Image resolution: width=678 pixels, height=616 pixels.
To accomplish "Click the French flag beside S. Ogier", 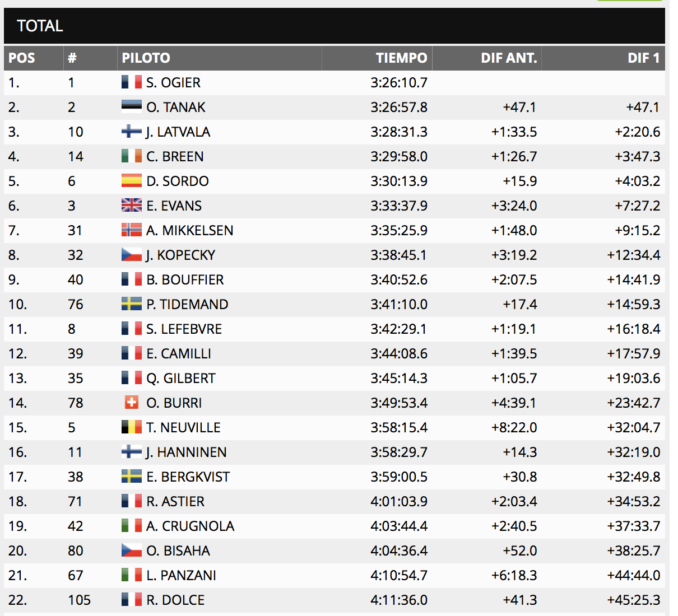I will point(132,82).
